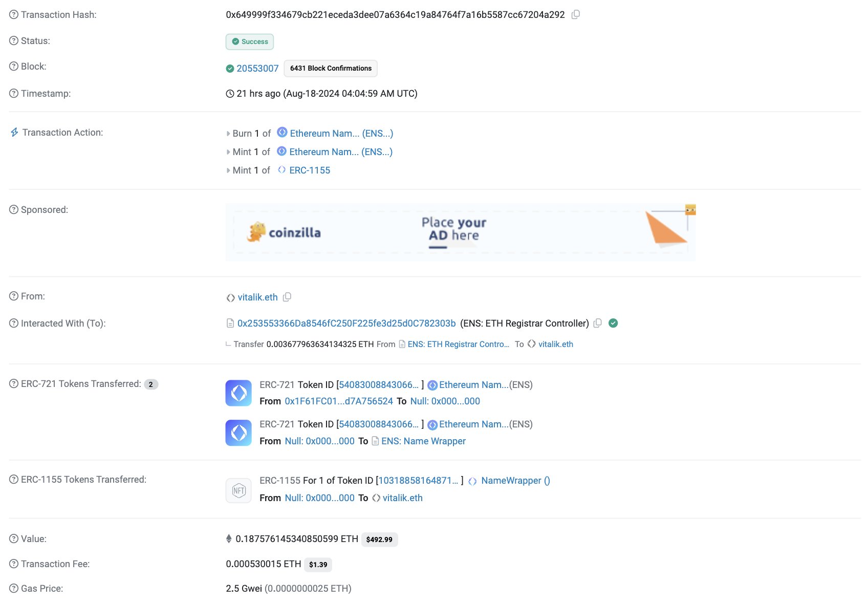868x604 pixels.
Task: Copy the ETH Registrar Controller address
Action: pos(597,323)
